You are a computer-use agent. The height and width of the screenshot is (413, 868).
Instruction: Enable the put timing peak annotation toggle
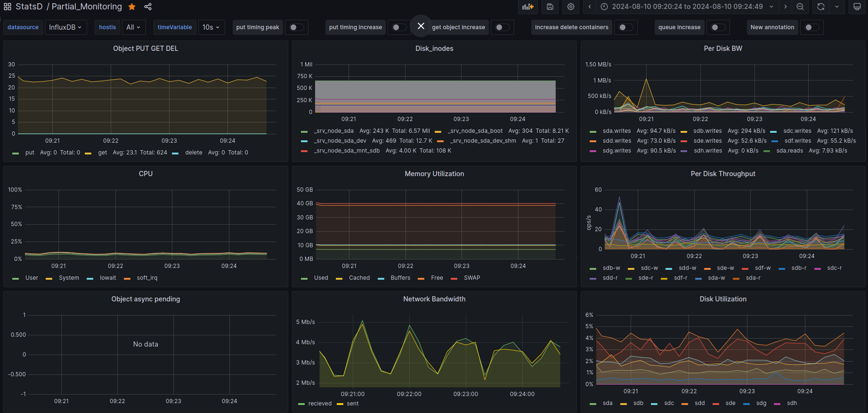coord(296,27)
